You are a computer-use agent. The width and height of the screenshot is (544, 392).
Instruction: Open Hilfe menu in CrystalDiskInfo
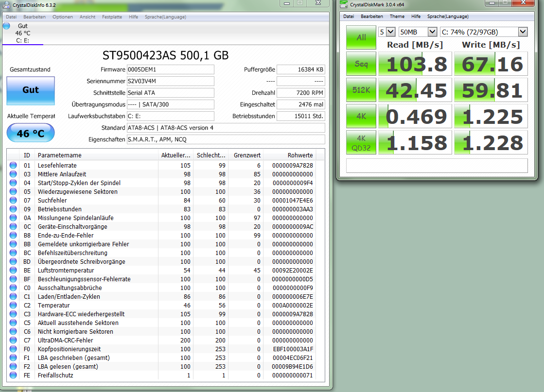coord(133,17)
